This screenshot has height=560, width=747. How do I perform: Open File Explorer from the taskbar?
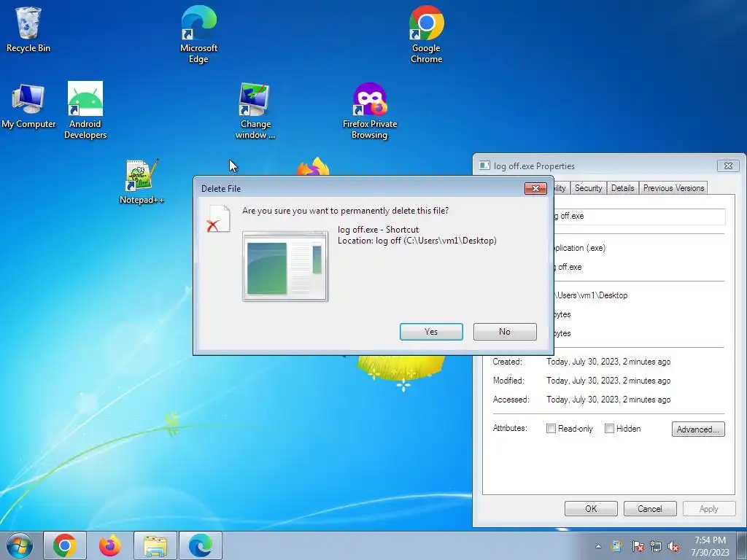(x=155, y=545)
